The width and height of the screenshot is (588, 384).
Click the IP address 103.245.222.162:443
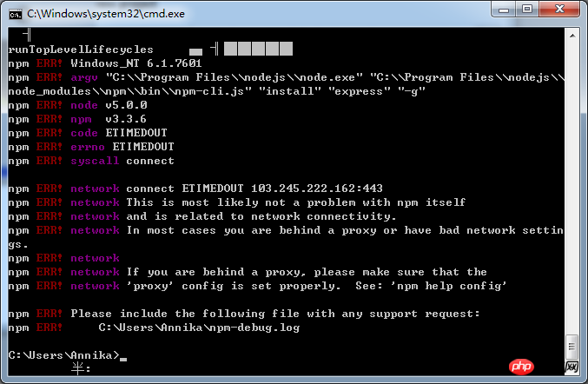pos(314,189)
